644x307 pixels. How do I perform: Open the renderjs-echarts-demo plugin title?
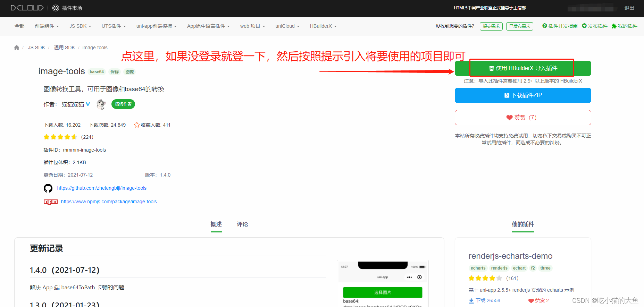510,256
